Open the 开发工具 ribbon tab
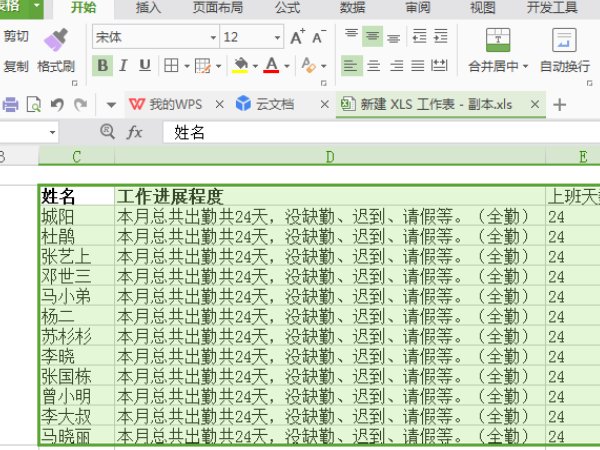The width and height of the screenshot is (600, 450). pyautogui.click(x=552, y=8)
